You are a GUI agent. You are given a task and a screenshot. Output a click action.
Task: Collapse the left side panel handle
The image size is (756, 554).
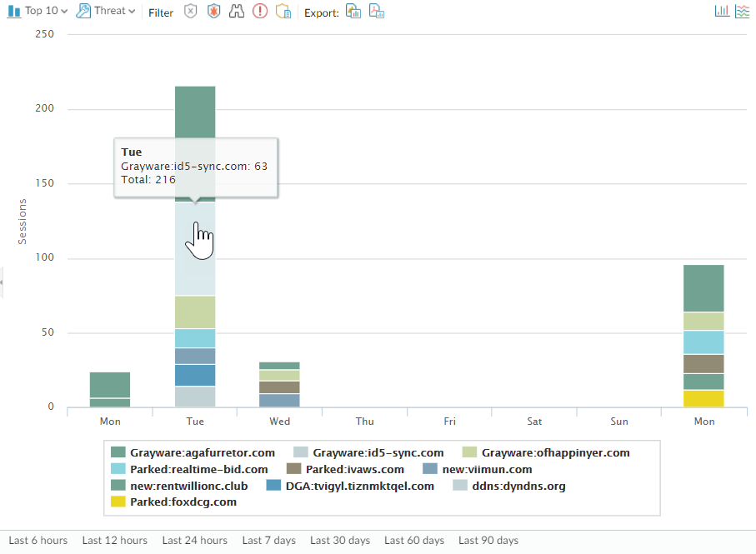(2, 282)
